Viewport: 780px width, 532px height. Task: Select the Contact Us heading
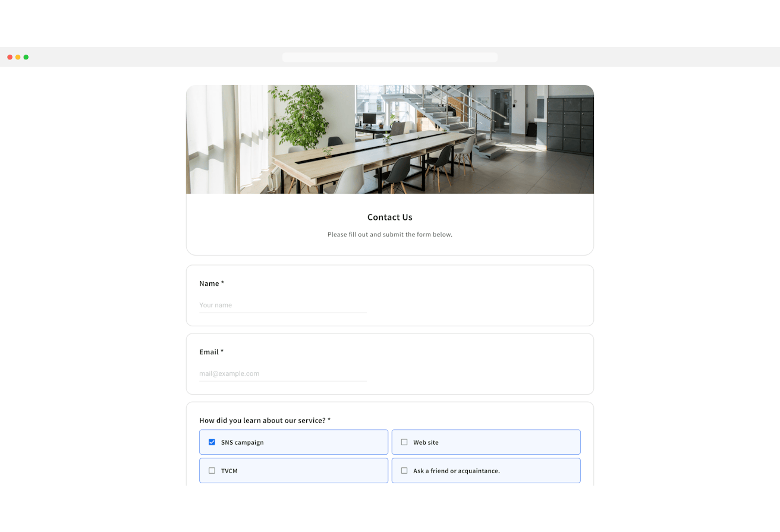(390, 218)
